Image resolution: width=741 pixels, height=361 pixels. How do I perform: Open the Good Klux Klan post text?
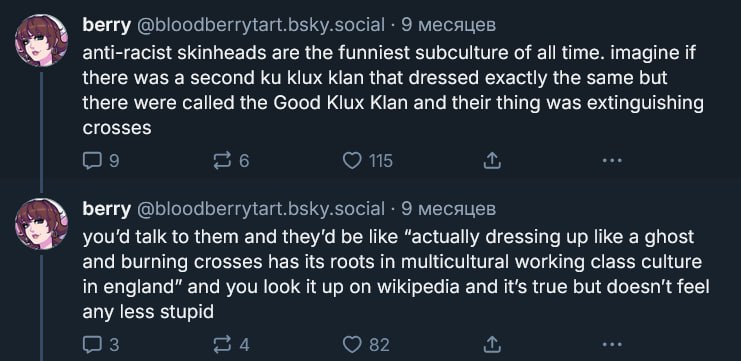[393, 90]
